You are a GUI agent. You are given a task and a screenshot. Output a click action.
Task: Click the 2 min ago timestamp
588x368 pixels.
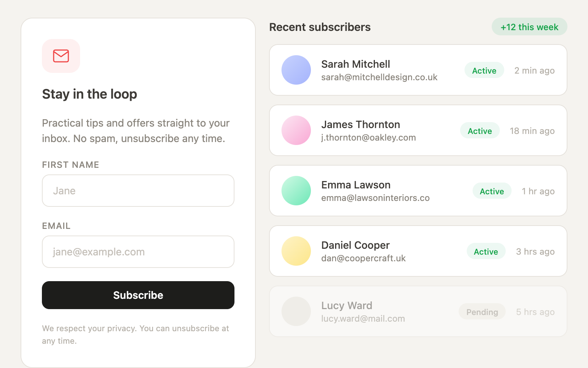pos(534,71)
